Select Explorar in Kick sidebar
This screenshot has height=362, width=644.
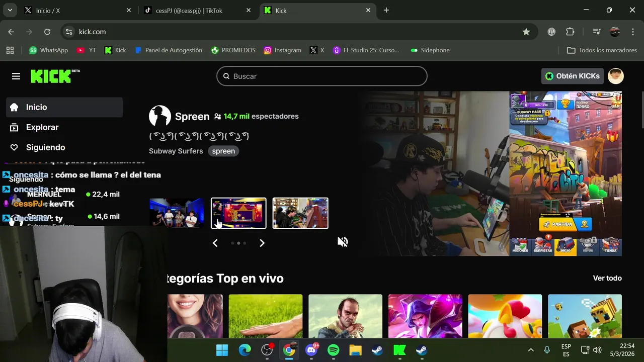pos(64,127)
